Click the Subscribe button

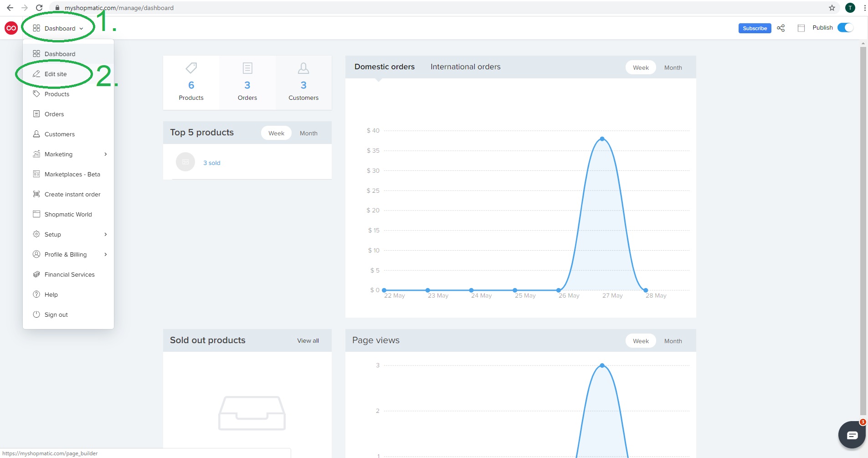(x=755, y=28)
